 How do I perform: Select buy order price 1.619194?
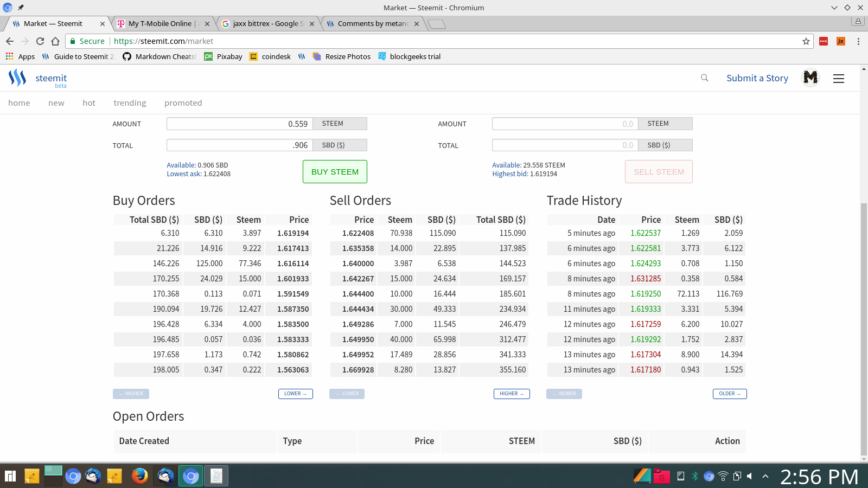pyautogui.click(x=293, y=233)
